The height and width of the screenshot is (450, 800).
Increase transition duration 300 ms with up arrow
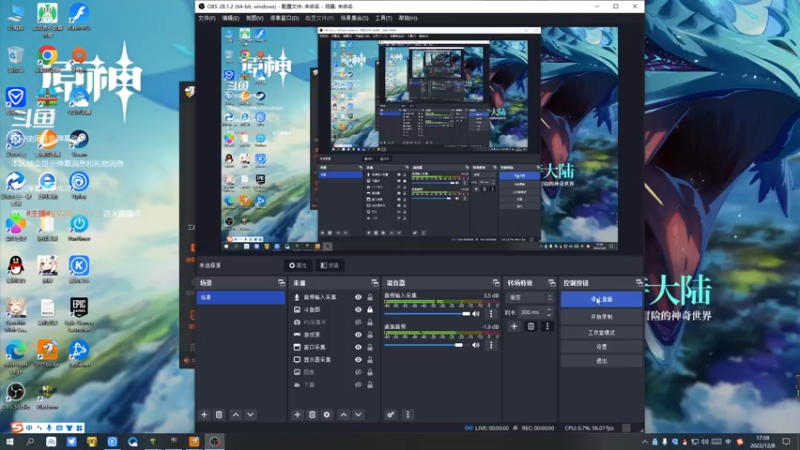549,310
